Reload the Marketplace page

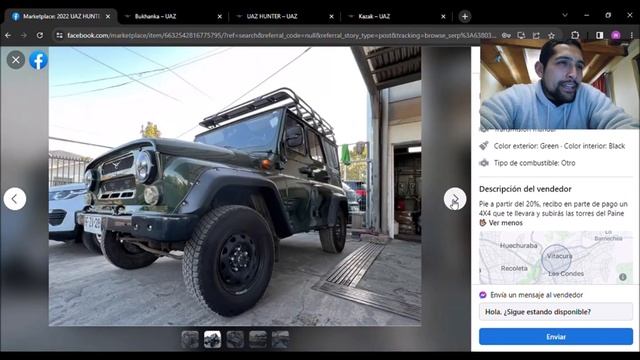pos(40,36)
